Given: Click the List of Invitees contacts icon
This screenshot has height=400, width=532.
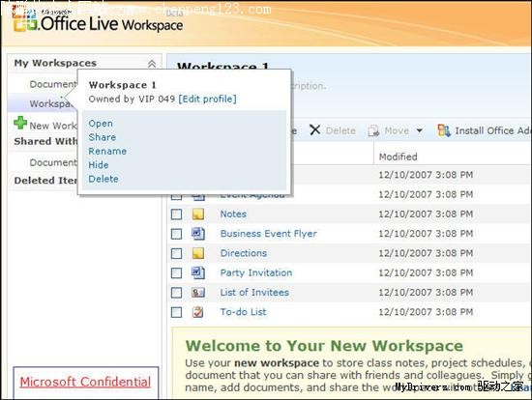Looking at the screenshot, I should click(x=198, y=293).
